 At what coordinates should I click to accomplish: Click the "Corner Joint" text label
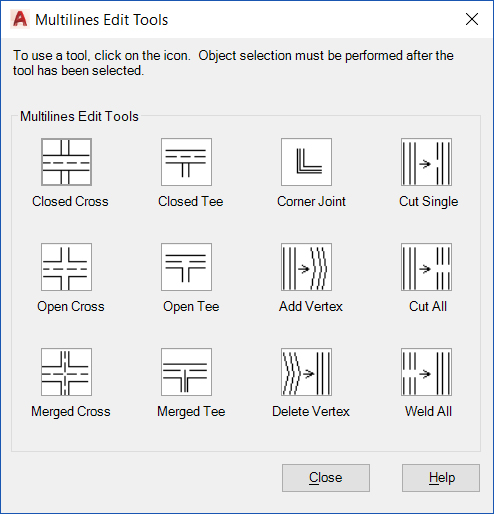[311, 201]
